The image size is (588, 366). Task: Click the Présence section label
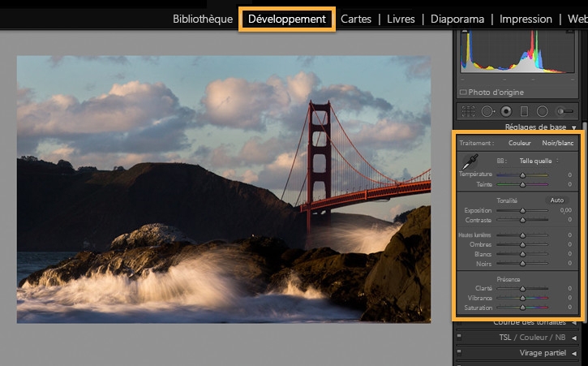tap(509, 279)
